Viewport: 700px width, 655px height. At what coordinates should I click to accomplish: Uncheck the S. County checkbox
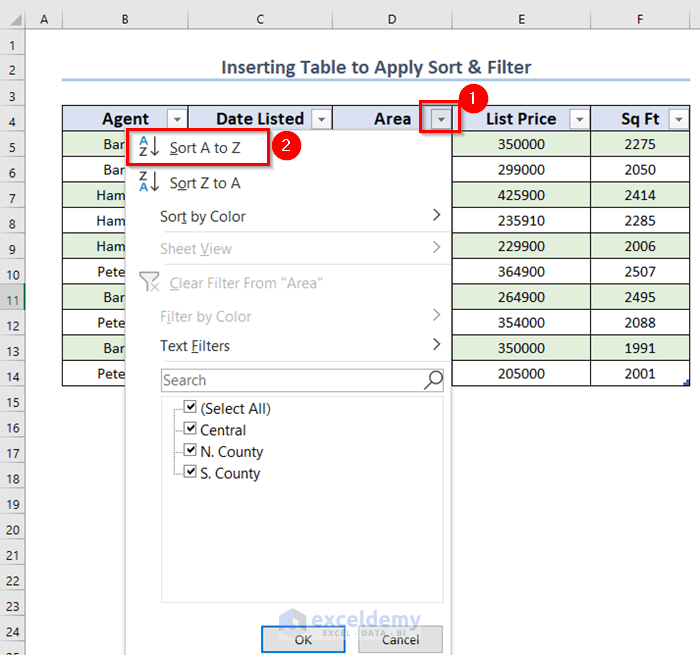tap(190, 471)
